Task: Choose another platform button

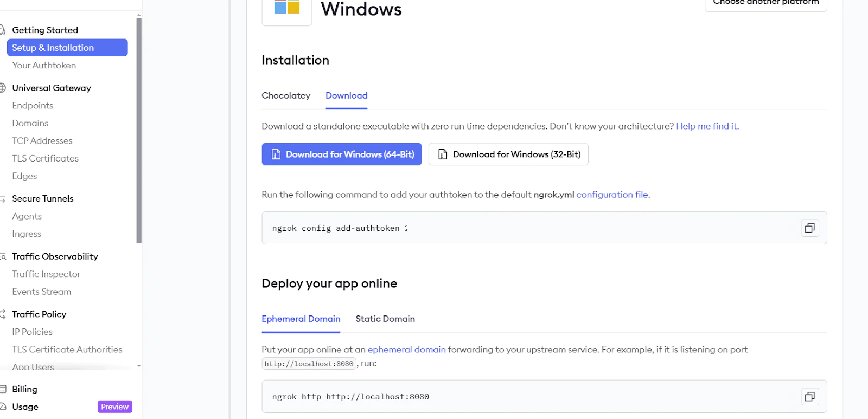Action: pos(765,4)
